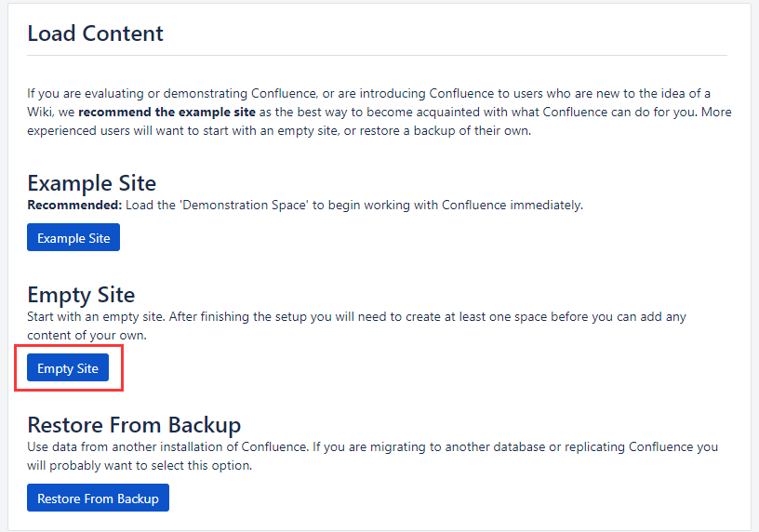Click the 'Example Site' section heading

91,183
